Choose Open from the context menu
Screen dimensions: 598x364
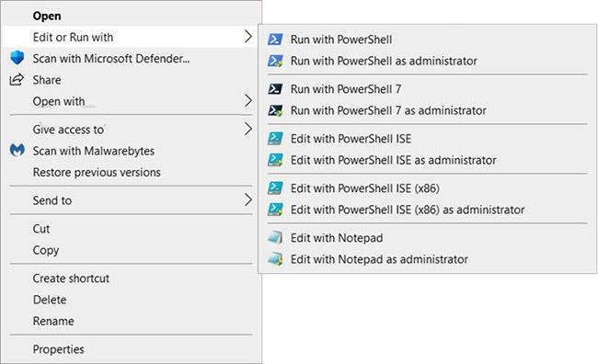tap(132, 16)
